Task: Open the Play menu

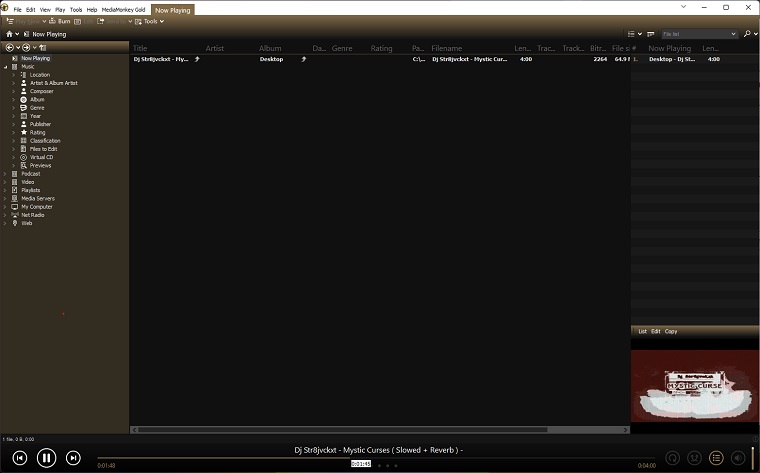Action: coord(60,9)
